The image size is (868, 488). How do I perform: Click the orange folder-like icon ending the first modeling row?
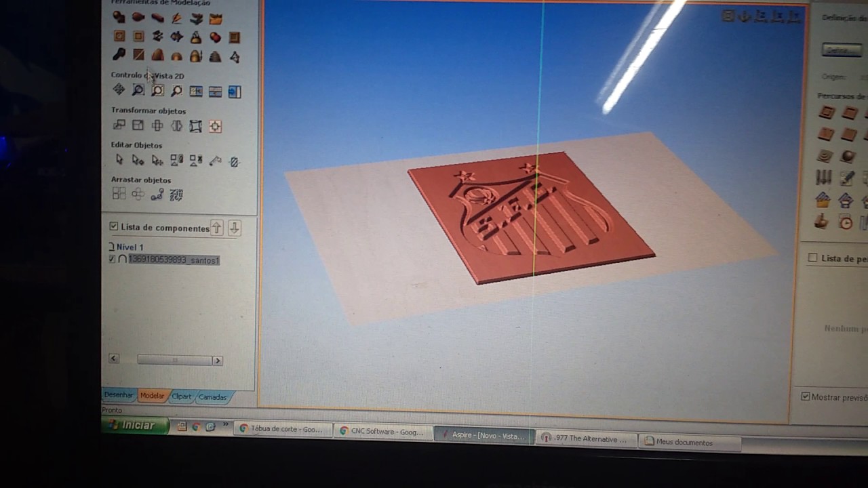pos(216,19)
